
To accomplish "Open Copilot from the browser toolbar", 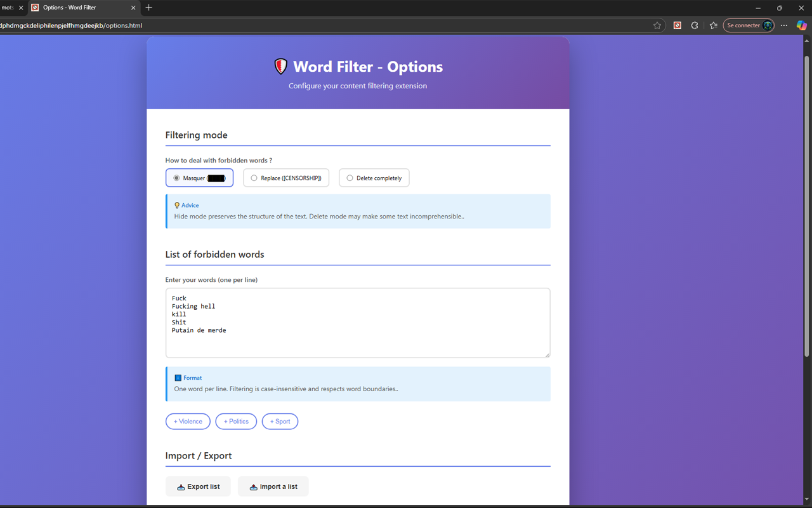I will click(x=801, y=25).
